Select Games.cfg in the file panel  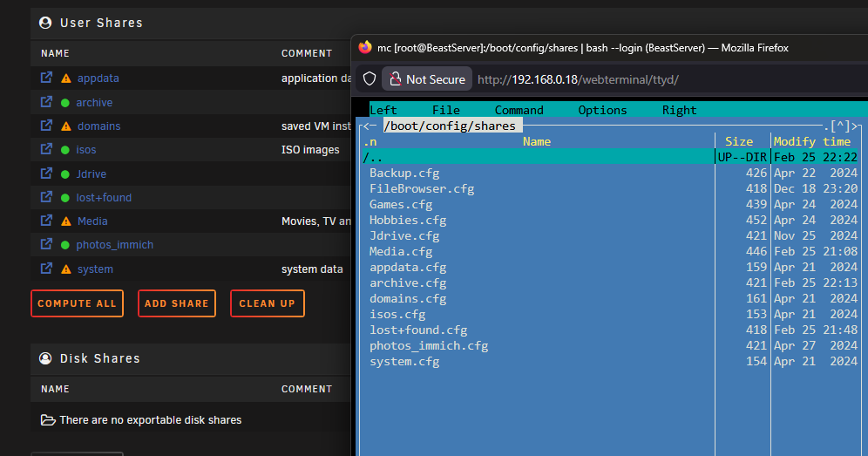click(401, 204)
